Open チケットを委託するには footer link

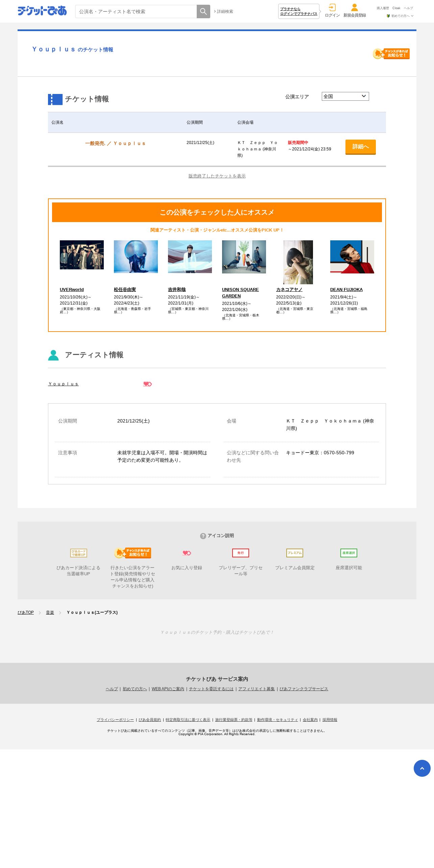click(x=211, y=689)
